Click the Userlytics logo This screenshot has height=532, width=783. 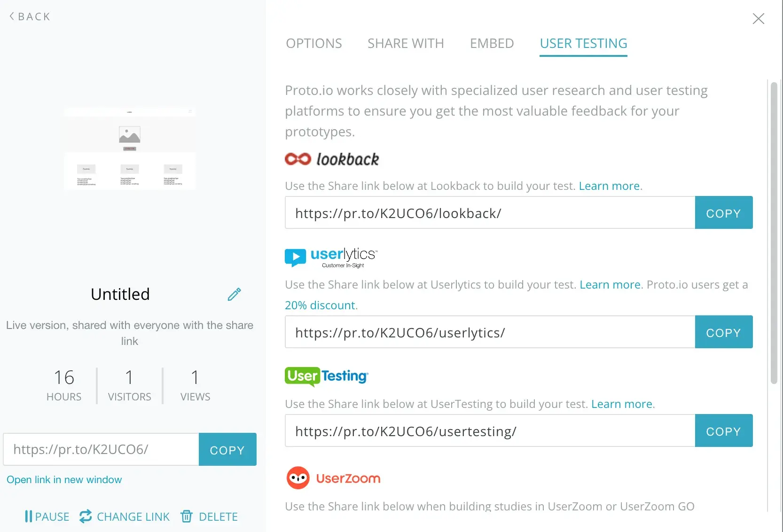[x=331, y=257]
